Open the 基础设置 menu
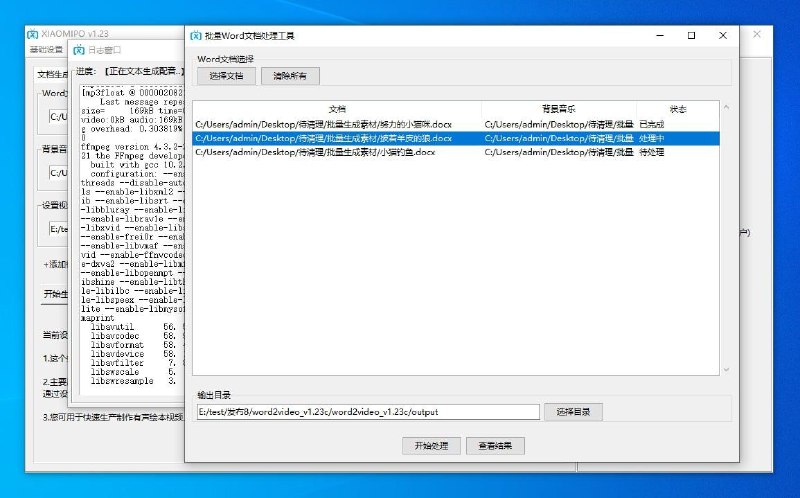Image resolution: width=800 pixels, height=498 pixels. coord(45,49)
